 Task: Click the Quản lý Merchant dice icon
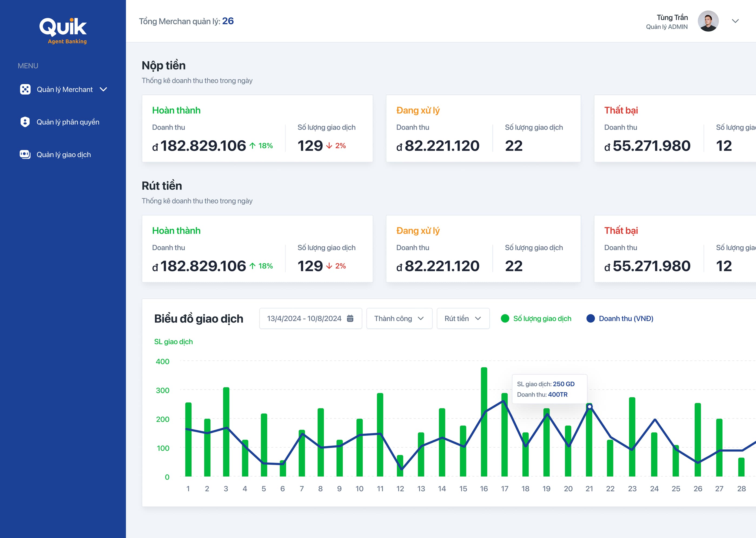click(25, 90)
